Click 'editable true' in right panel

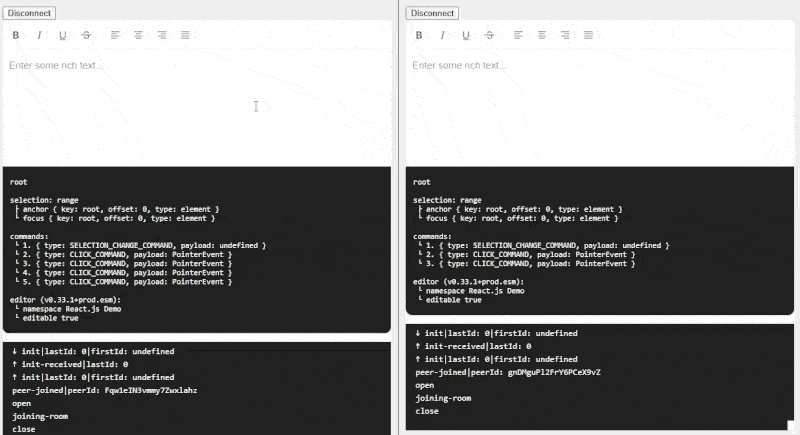pyautogui.click(x=453, y=300)
